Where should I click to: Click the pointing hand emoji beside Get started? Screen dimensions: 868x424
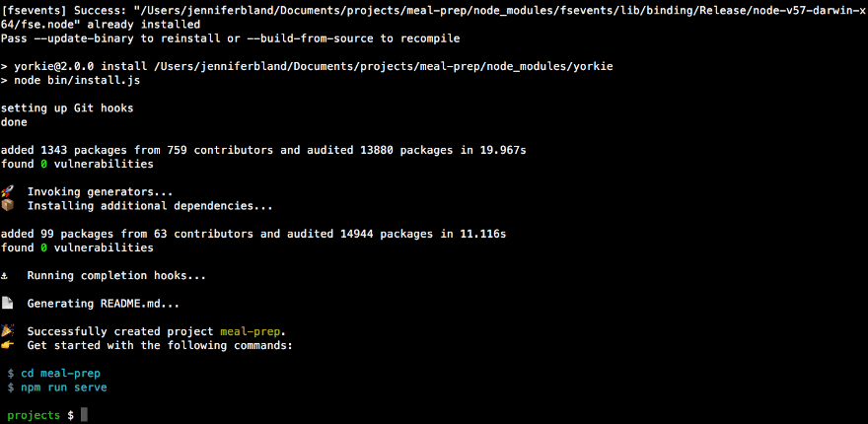(7, 346)
